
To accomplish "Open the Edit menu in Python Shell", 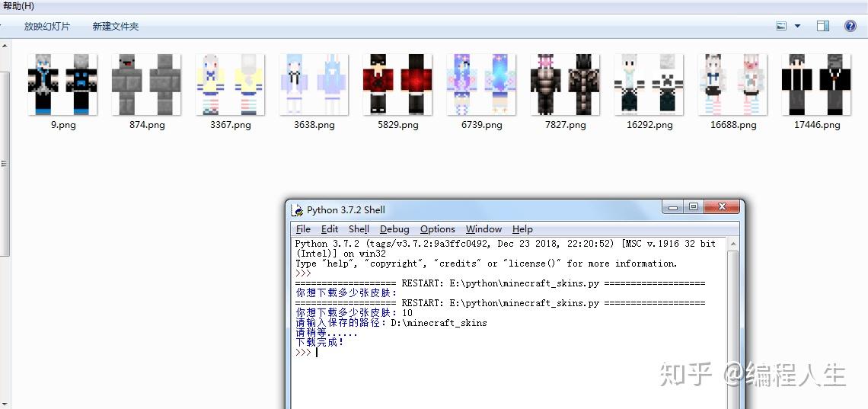I will coord(330,229).
